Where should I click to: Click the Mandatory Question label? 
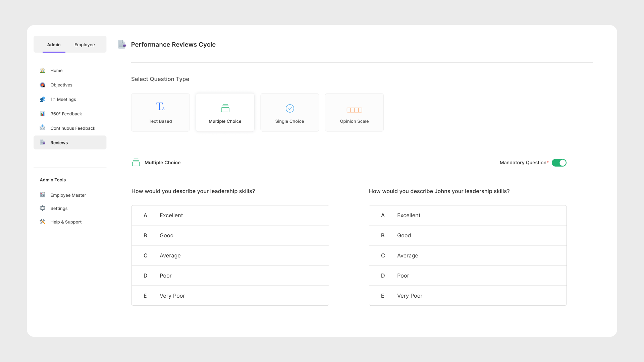tap(524, 163)
